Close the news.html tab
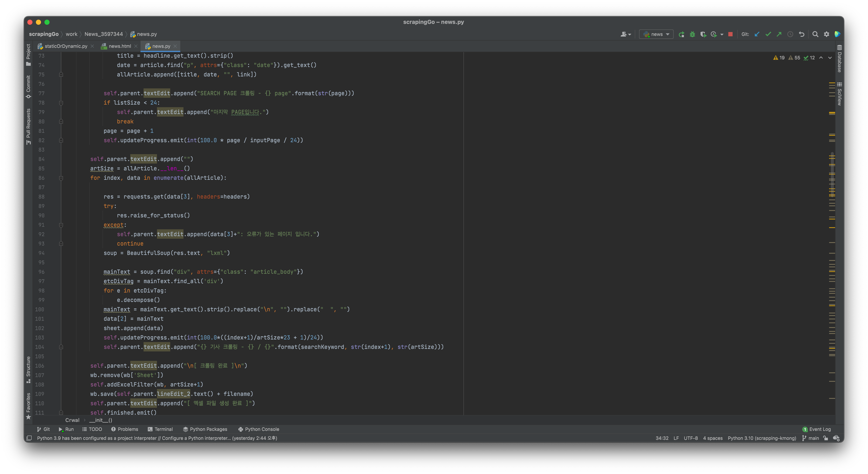868x474 pixels. click(x=136, y=46)
